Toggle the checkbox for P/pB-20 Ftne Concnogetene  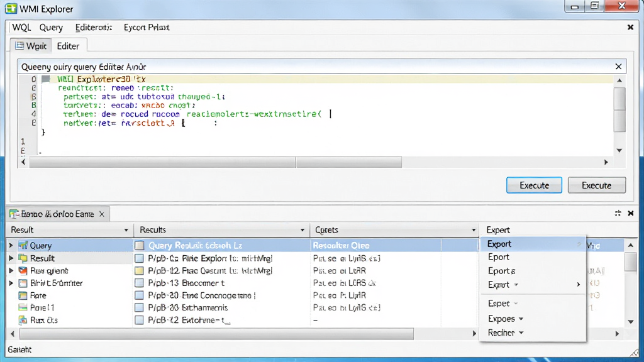pyautogui.click(x=140, y=295)
